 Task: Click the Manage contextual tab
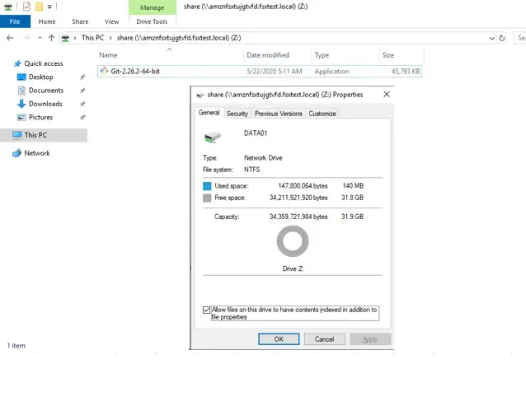[x=153, y=7]
